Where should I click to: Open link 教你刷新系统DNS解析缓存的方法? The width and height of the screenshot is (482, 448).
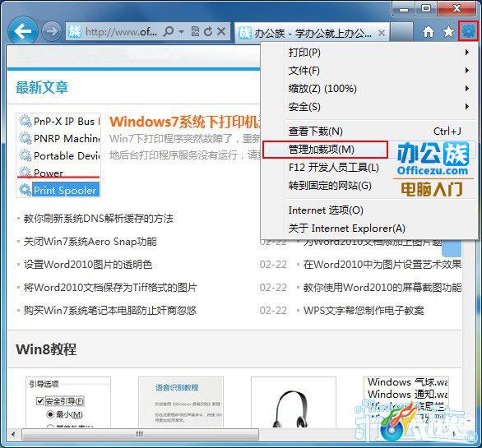point(99,219)
